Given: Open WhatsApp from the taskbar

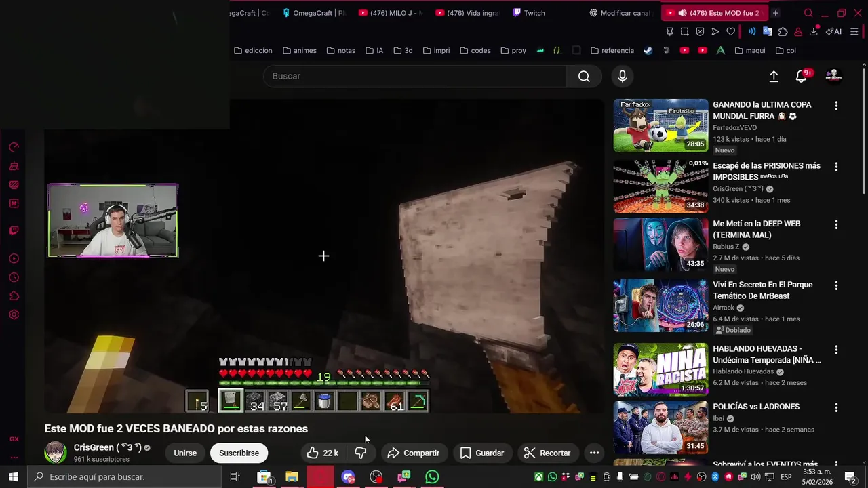Looking at the screenshot, I should (x=432, y=477).
